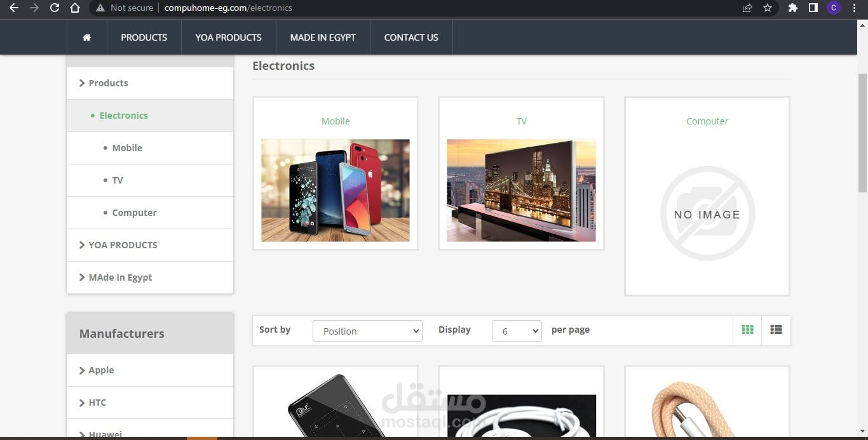Click the Computer category title link

[x=707, y=121]
